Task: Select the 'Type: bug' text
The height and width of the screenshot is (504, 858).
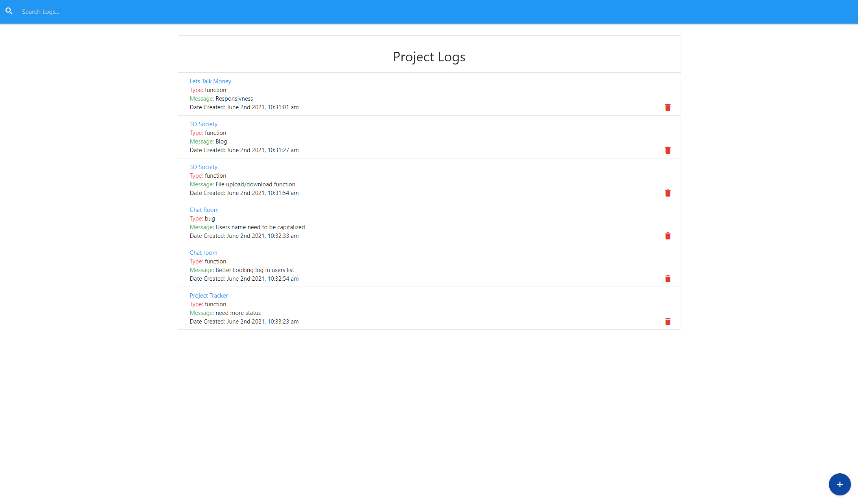Action: click(203, 219)
